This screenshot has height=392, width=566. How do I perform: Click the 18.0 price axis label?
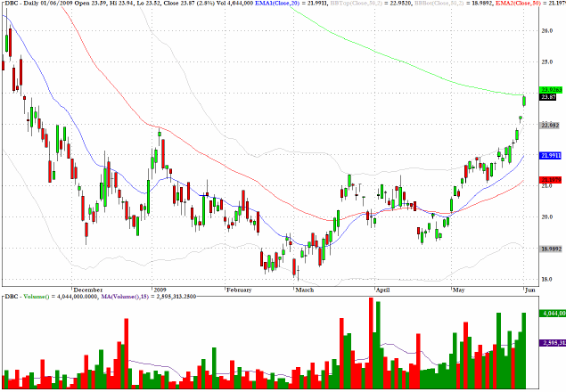[x=547, y=280]
